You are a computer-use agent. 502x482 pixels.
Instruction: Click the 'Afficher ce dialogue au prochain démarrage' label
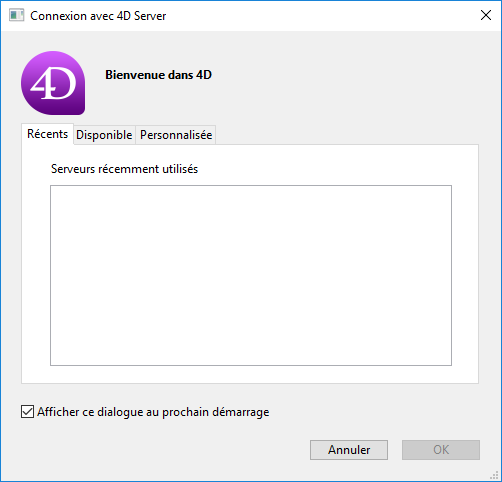pyautogui.click(x=153, y=412)
